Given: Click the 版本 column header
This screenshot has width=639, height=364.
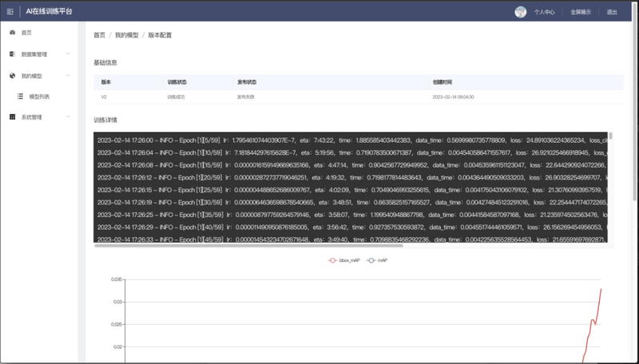Looking at the screenshot, I should (x=106, y=82).
